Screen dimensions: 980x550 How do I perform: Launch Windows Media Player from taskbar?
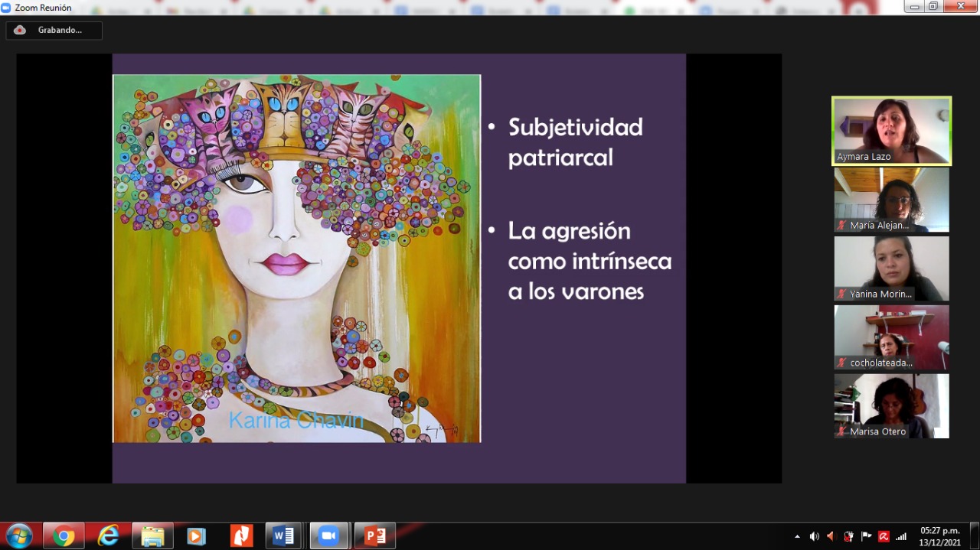[197, 536]
